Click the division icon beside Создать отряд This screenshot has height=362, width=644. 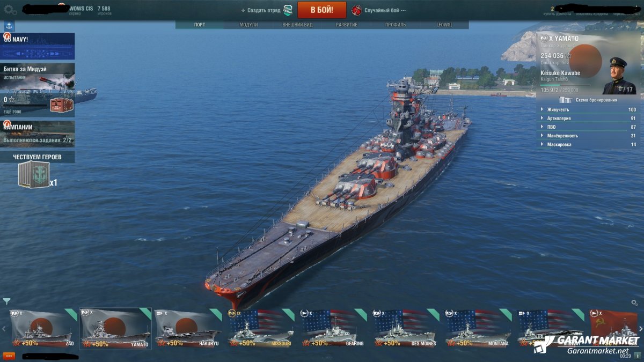click(x=288, y=10)
